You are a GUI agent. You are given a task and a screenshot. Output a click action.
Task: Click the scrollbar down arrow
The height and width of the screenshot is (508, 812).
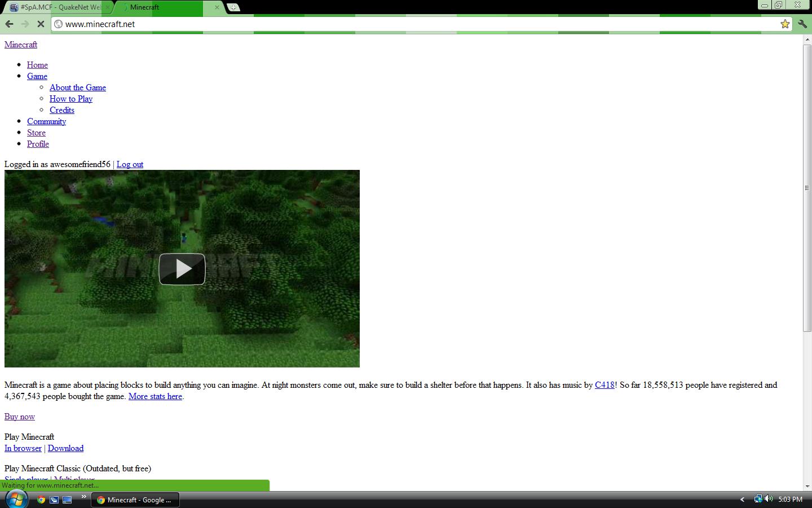click(x=807, y=485)
